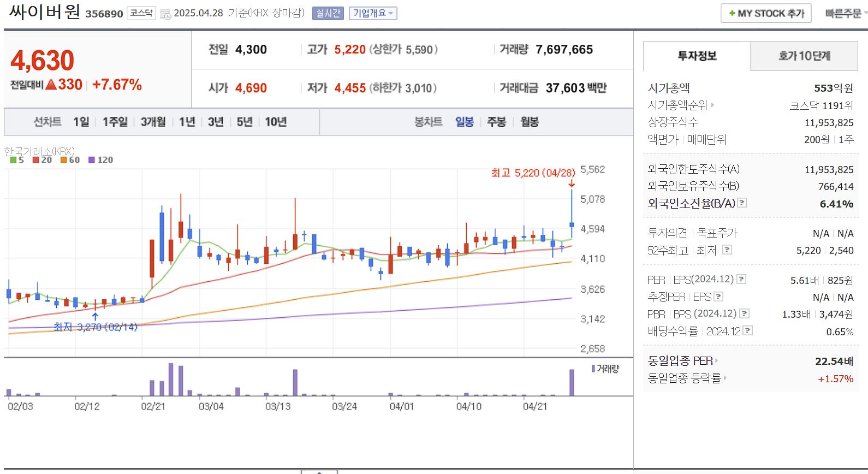The image size is (868, 474).
Task: Click the 03/13 date label on chart axis
Action: (278, 406)
